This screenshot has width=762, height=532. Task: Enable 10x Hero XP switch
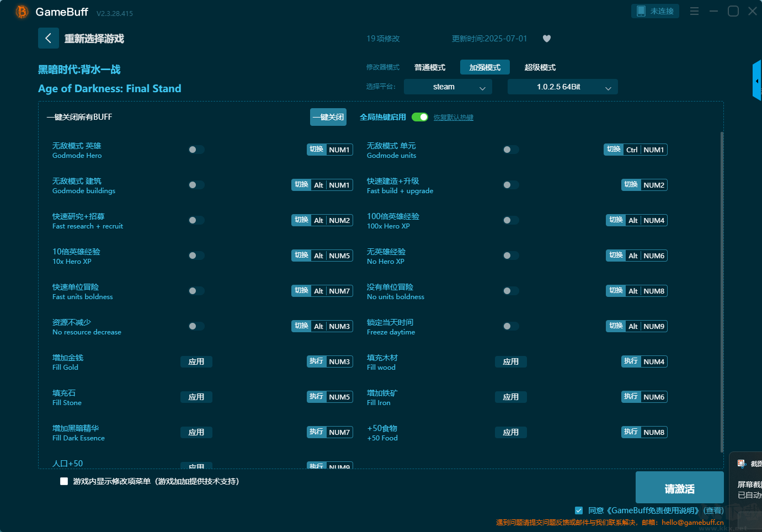click(x=196, y=256)
